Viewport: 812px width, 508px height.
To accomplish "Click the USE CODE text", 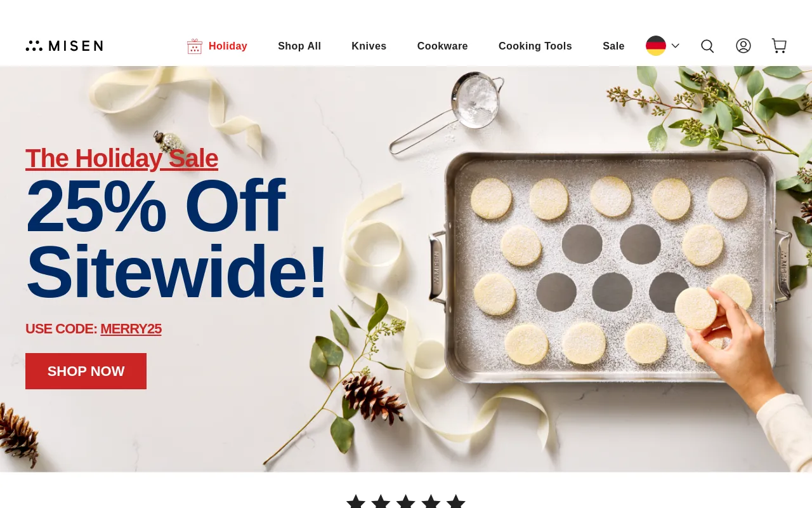I will pyautogui.click(x=61, y=329).
